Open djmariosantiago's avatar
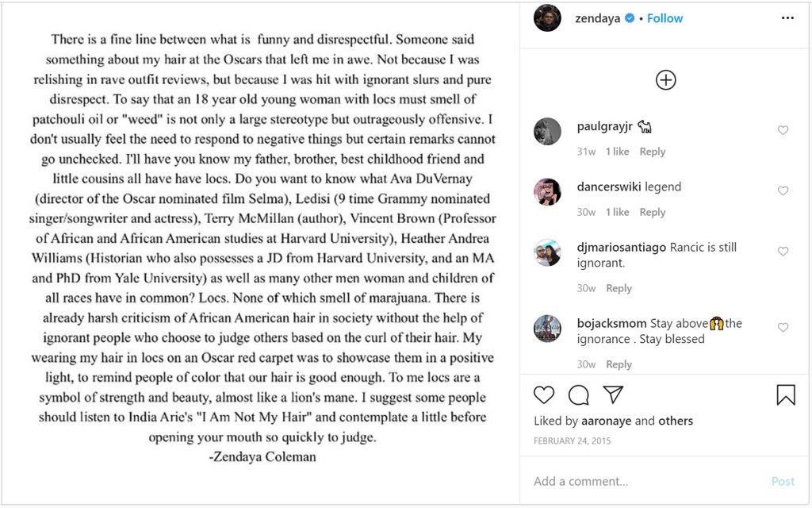 pyautogui.click(x=547, y=252)
